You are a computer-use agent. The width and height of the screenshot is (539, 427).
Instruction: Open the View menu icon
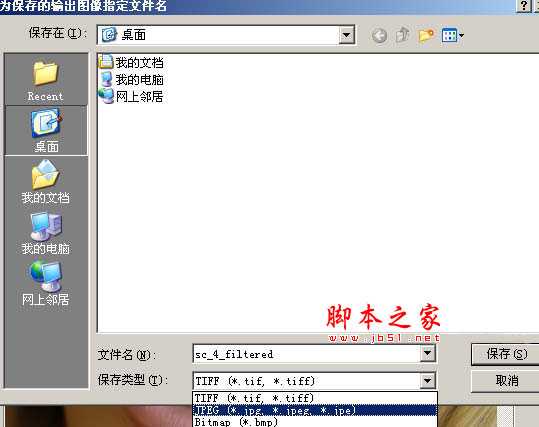tap(452, 35)
